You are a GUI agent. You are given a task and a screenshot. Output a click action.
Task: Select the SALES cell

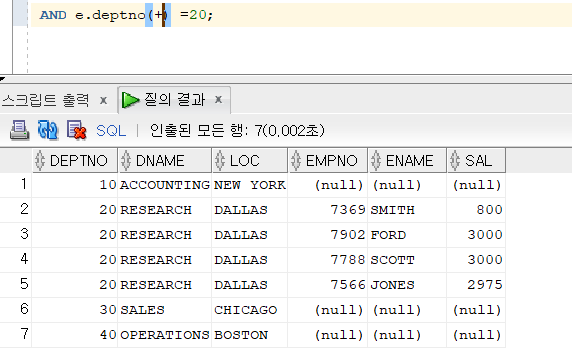[x=165, y=310]
